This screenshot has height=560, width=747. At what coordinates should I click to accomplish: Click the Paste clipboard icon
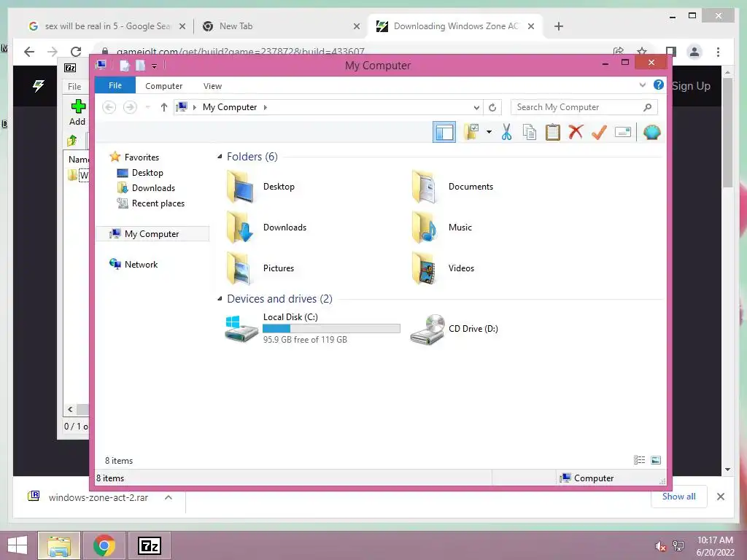553,132
